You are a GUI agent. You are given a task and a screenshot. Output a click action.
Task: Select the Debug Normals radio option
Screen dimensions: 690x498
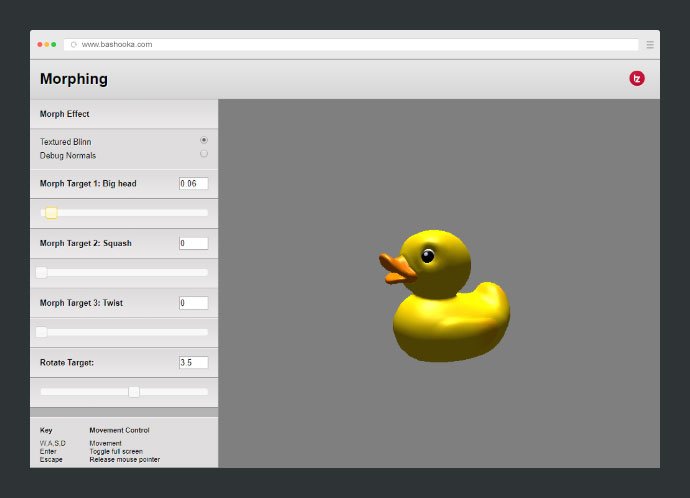coord(204,154)
